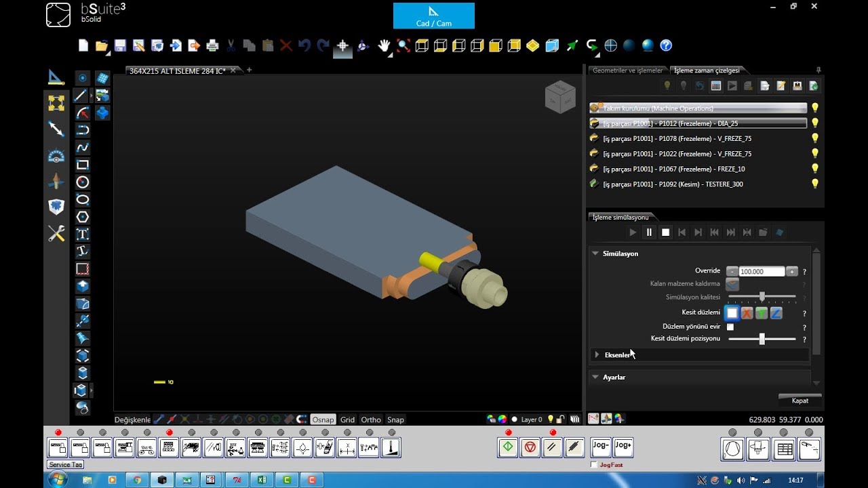Image resolution: width=868 pixels, height=488 pixels.
Task: Open the protractor measure tool
Action: point(56,157)
